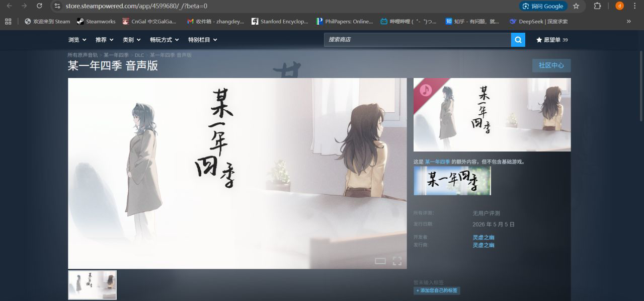Screen dimensions: 644x301
Task: Open Stanford Encyclopedia bookmark
Action: [x=280, y=21]
